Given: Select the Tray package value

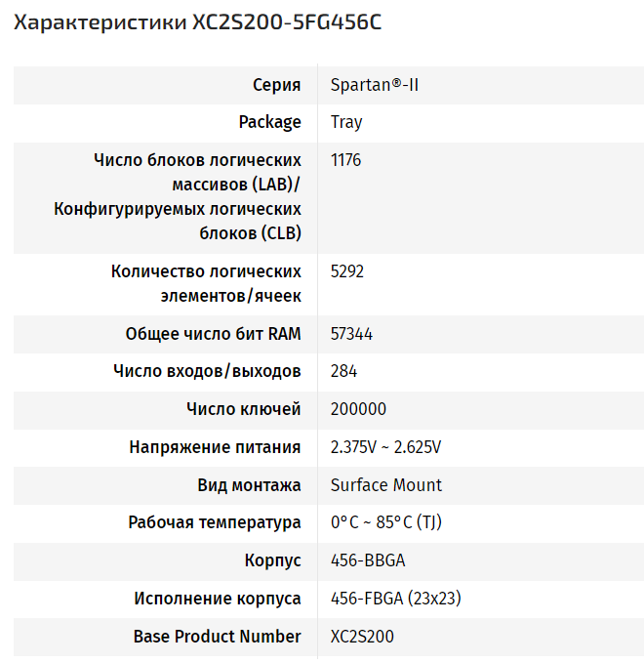Looking at the screenshot, I should [x=346, y=122].
